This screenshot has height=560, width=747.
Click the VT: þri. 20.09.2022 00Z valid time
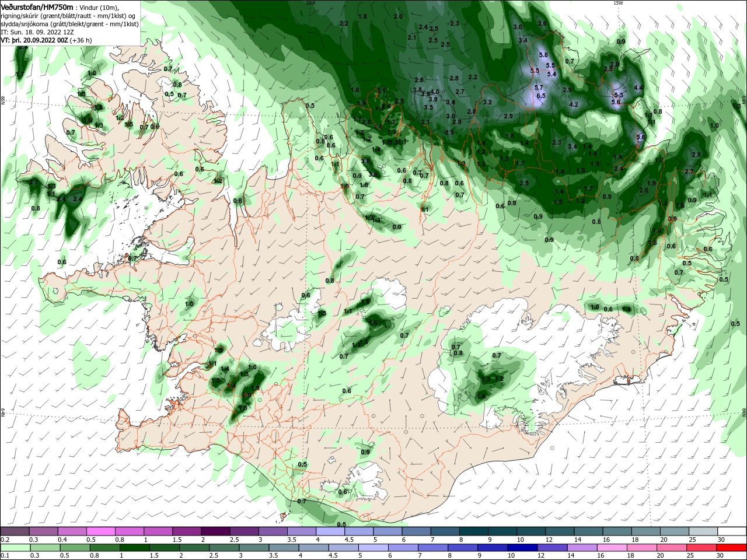pyautogui.click(x=34, y=40)
